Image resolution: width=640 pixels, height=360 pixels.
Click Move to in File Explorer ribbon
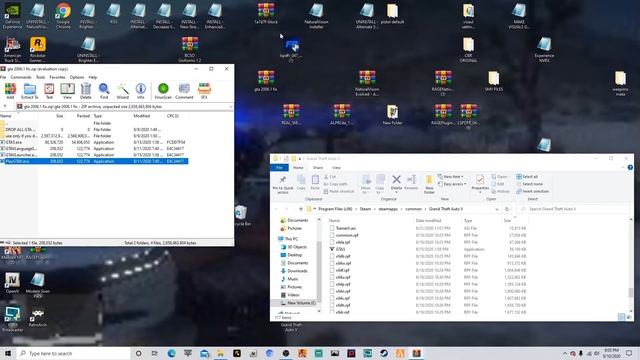point(366,184)
